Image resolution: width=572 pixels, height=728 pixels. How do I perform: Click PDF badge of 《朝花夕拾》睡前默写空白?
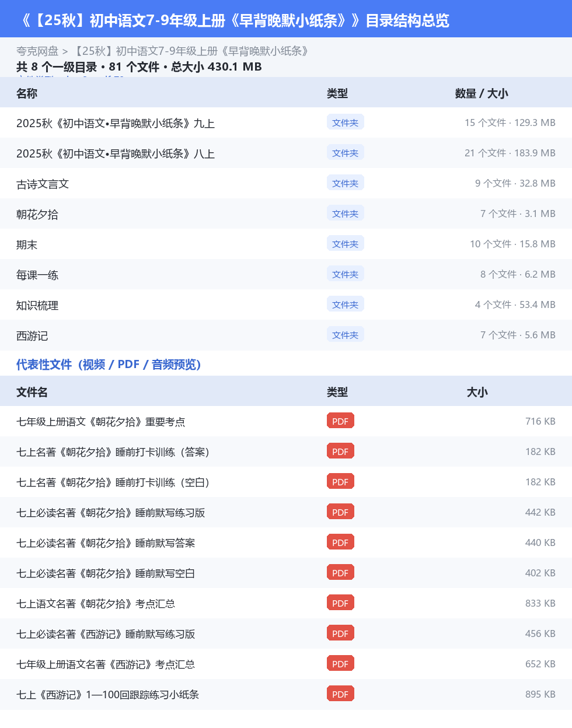[x=340, y=572]
